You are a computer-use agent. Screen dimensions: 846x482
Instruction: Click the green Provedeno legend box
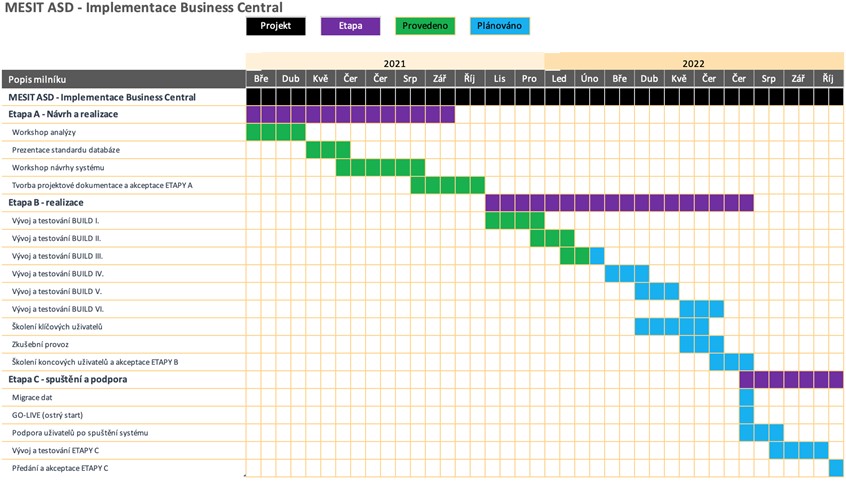425,26
